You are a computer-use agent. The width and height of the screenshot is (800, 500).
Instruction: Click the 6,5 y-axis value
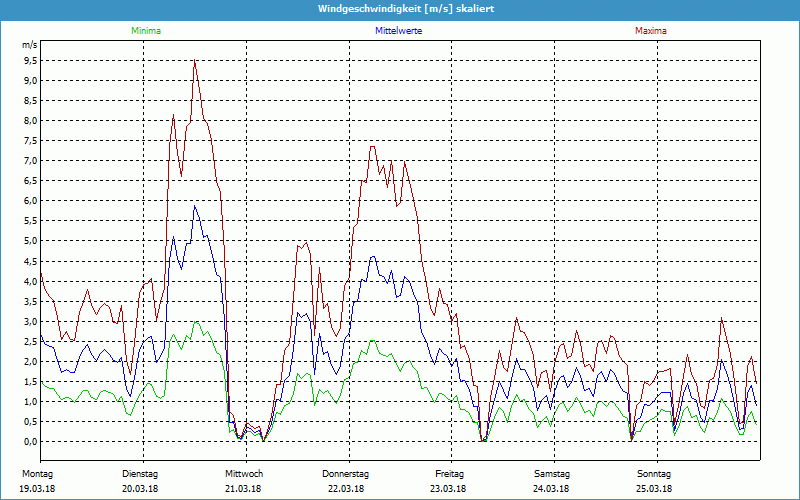(30, 181)
